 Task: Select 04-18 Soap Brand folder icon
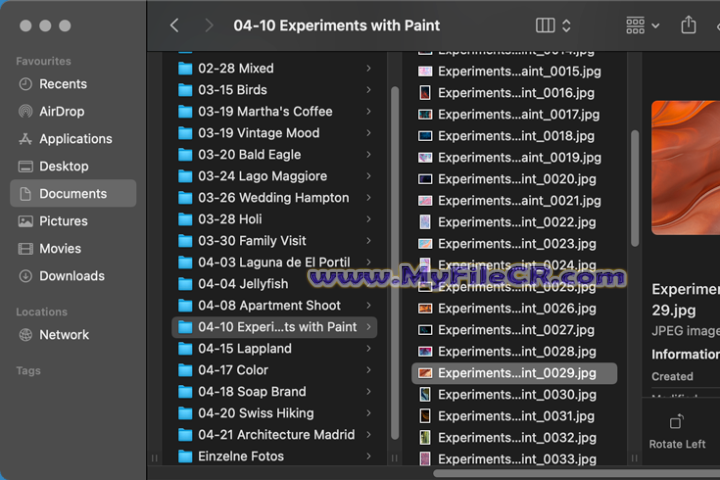point(185,392)
